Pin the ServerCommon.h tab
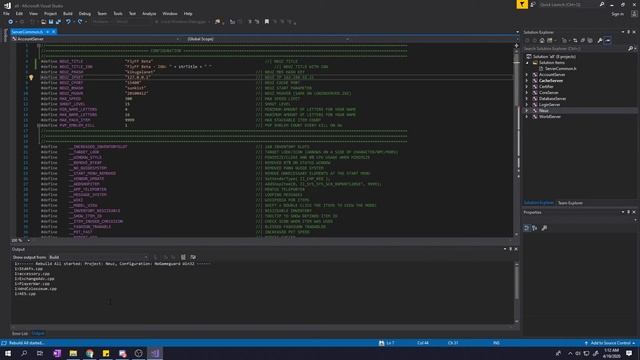This screenshot has width=640, height=360. [47, 32]
